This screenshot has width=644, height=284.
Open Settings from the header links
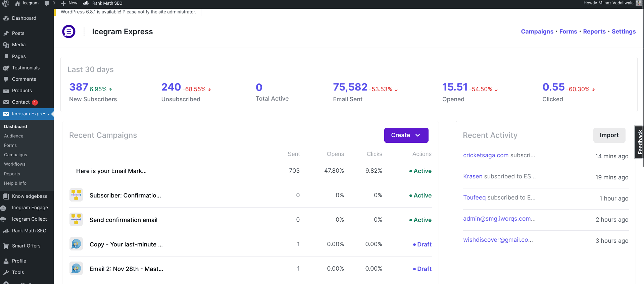coord(624,32)
